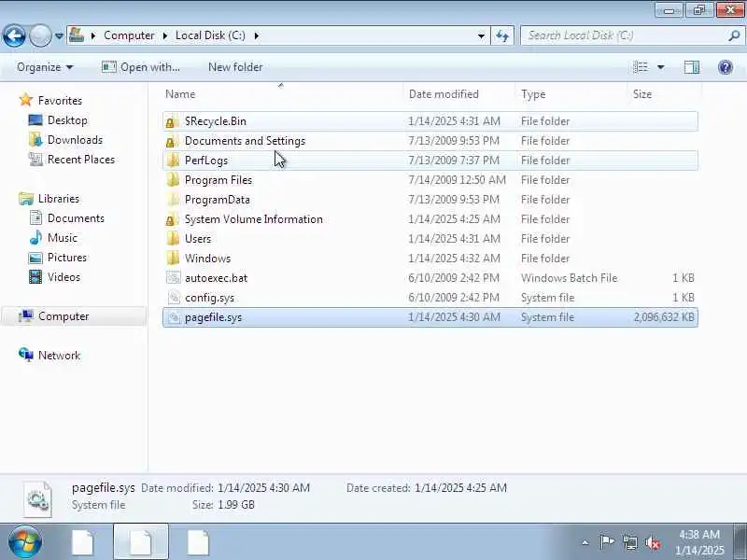Click the 2,096,632 KB size cell
747x560 pixels.
(664, 317)
